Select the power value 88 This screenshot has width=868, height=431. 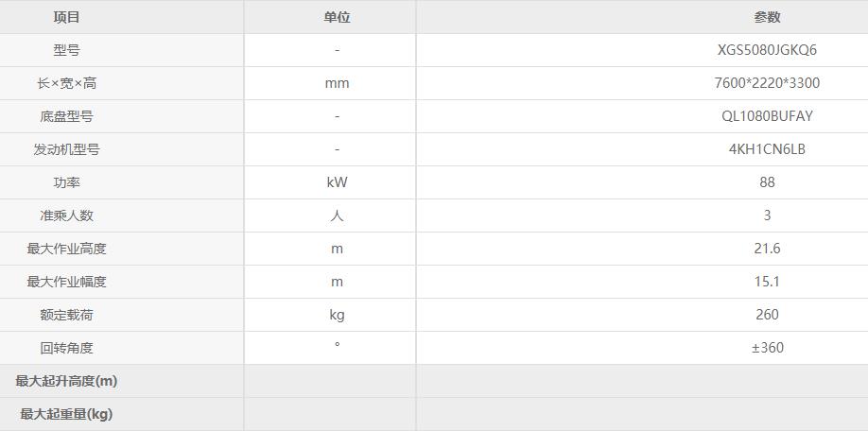pos(767,182)
